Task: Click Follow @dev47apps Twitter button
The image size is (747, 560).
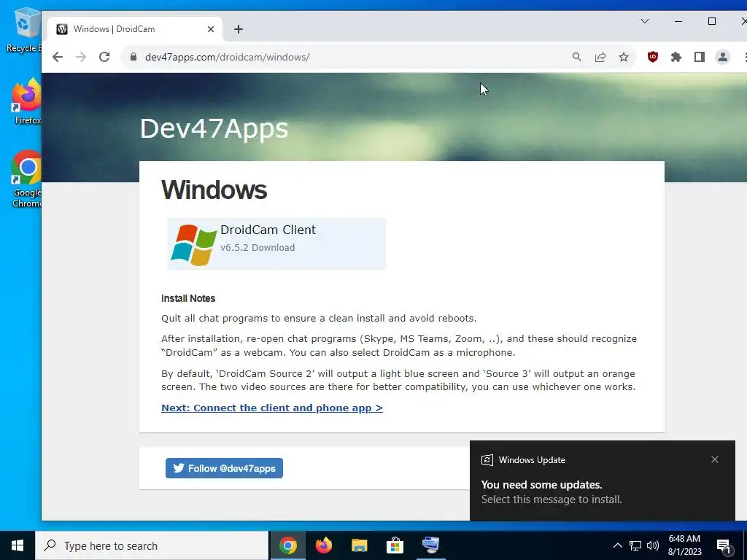Action: click(225, 468)
